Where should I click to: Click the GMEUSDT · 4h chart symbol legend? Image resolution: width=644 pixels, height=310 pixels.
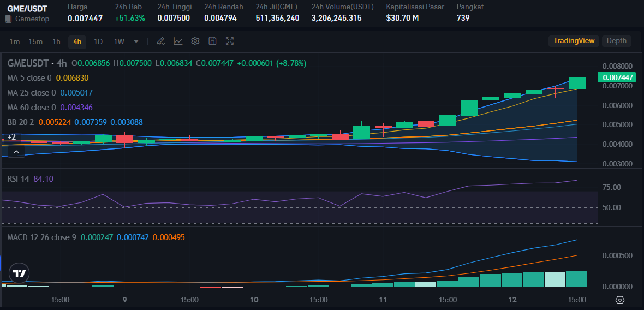[x=37, y=63]
